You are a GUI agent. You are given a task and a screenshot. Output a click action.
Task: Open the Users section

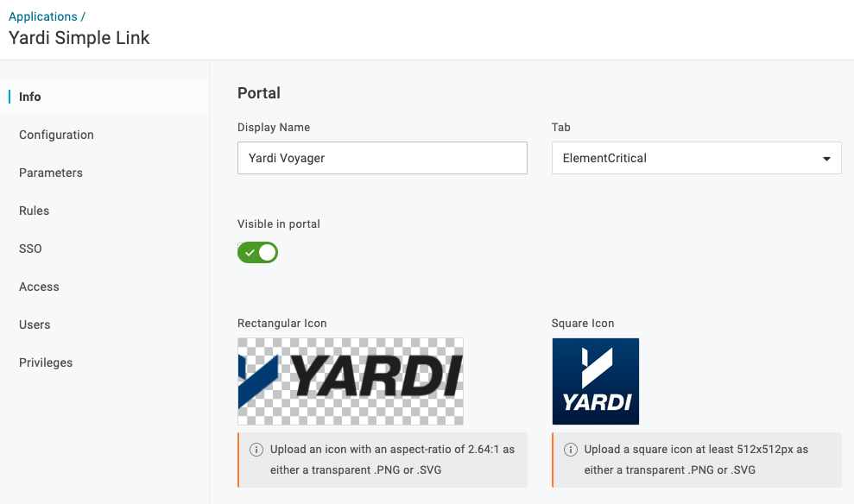[35, 324]
